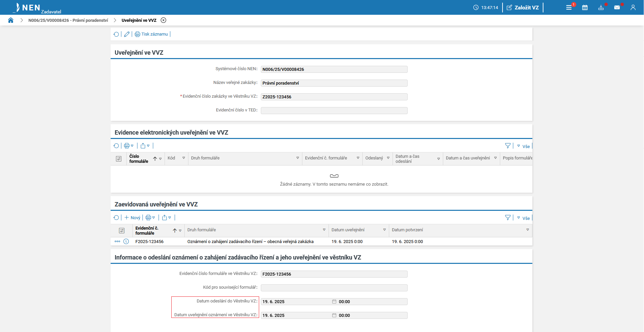Open row actions menu for F2025-123456
The height and width of the screenshot is (332, 644).
[117, 241]
